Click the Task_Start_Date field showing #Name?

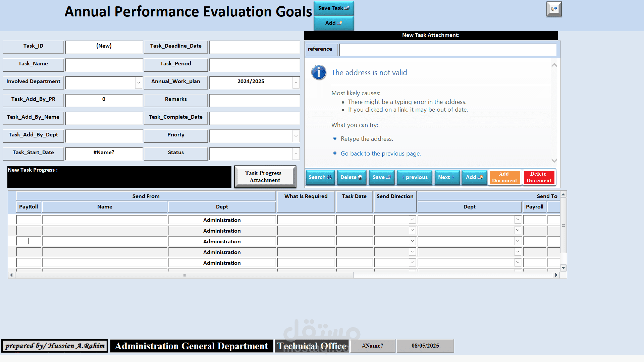(x=104, y=154)
